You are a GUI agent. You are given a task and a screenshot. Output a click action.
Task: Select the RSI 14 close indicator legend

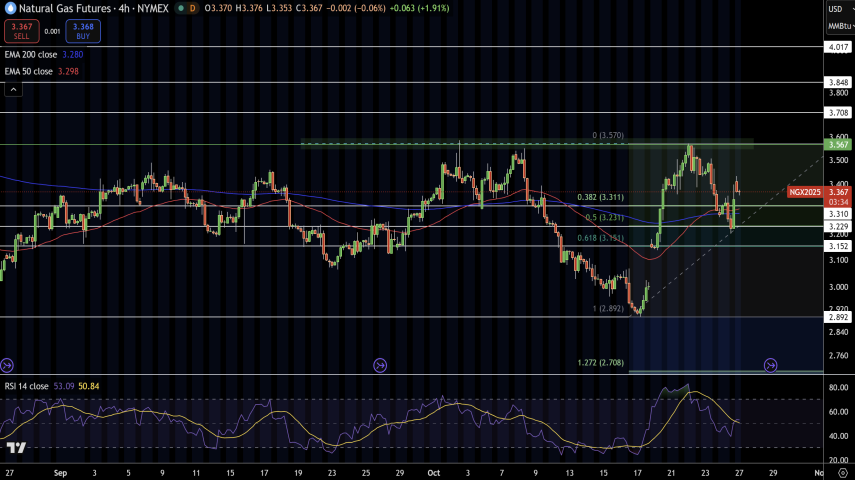coord(29,385)
